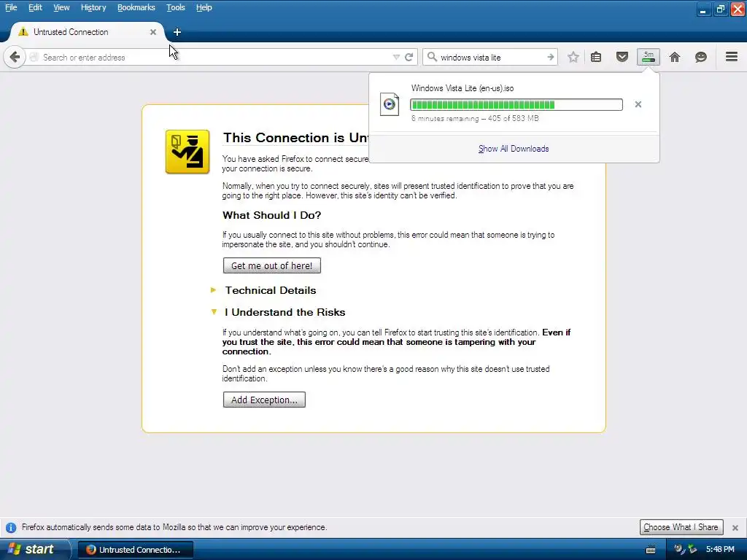Click the network connection tray icon
The height and width of the screenshot is (560, 747).
point(692,550)
